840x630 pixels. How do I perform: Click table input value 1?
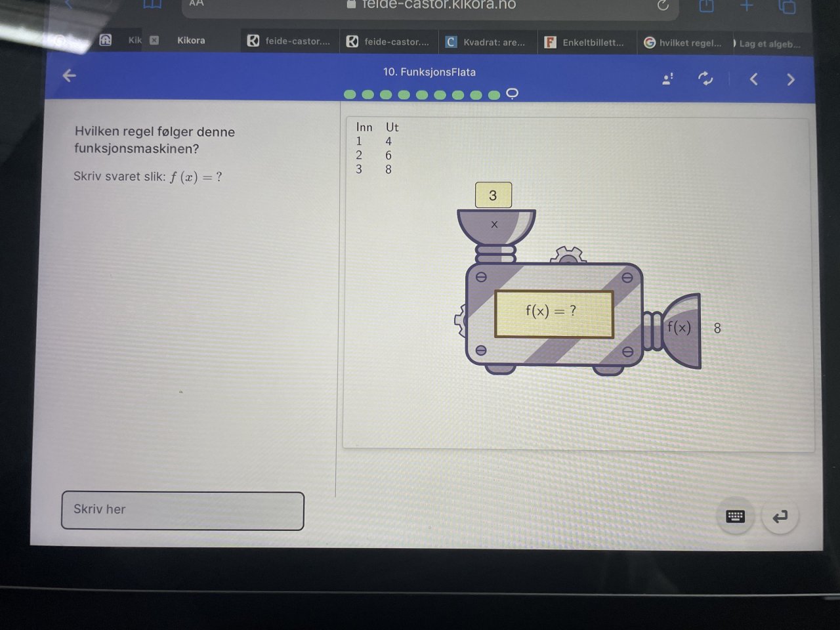point(359,141)
